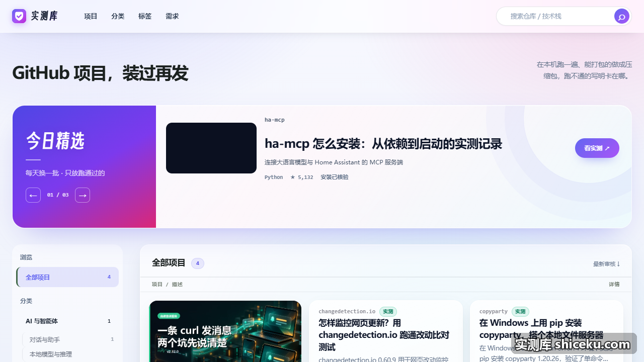
Task: Click 实测 badge next to copyparty
Action: click(520, 312)
